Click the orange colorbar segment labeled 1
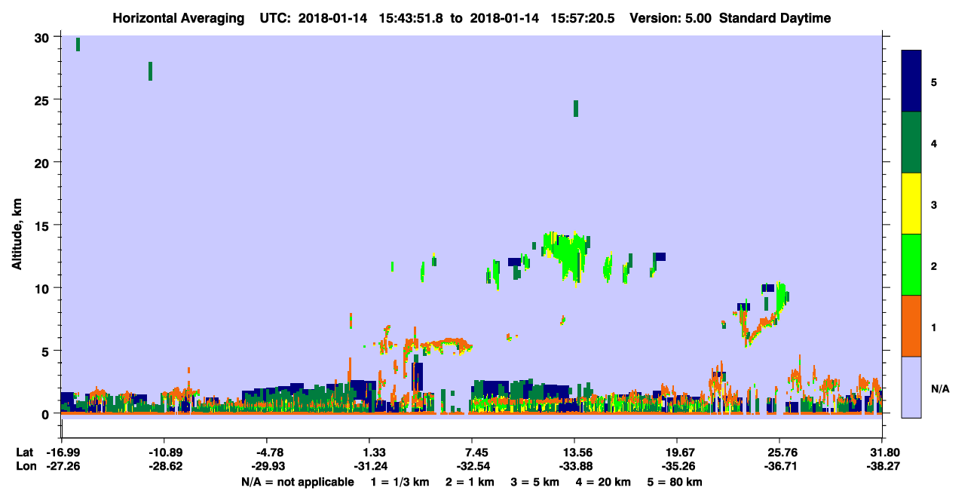 point(911,326)
